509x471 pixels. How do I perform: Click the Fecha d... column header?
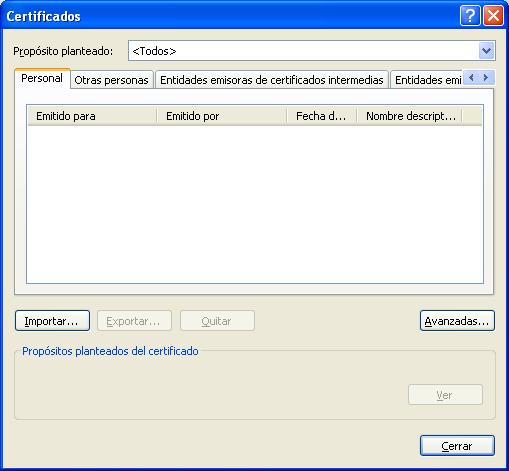[322, 116]
